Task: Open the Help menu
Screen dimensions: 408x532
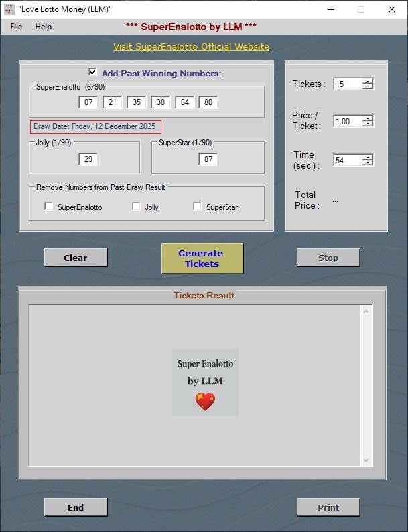Action: point(43,27)
